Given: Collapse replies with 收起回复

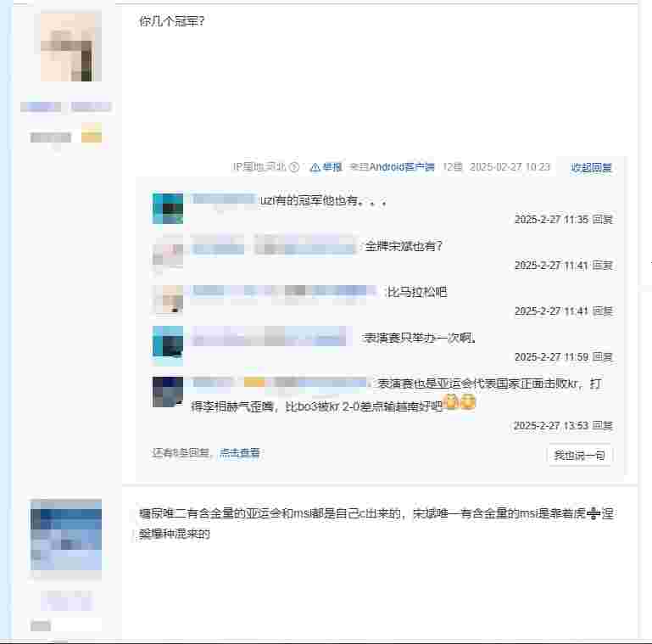Looking at the screenshot, I should point(591,168).
